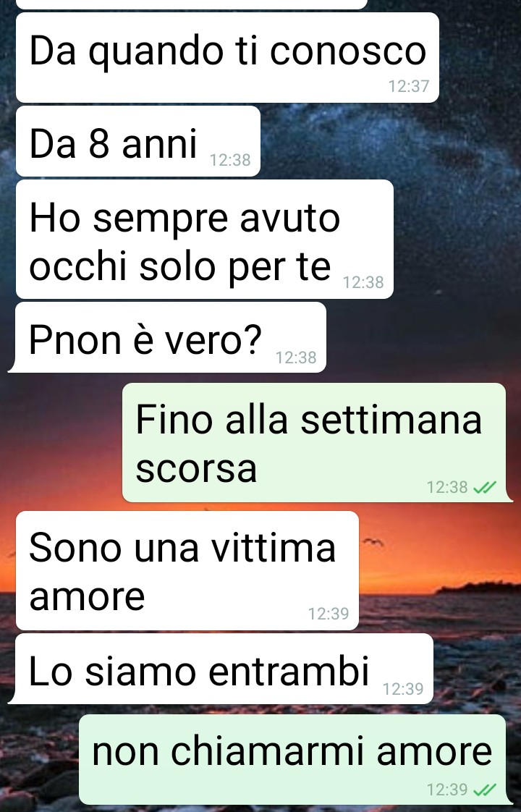Select the 'Da quando ti conosco' message
This screenshot has width=521, height=812.
point(227,57)
